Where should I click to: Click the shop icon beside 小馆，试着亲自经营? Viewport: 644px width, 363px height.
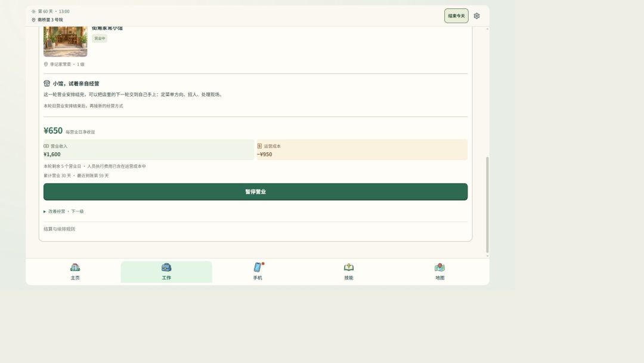(x=47, y=84)
